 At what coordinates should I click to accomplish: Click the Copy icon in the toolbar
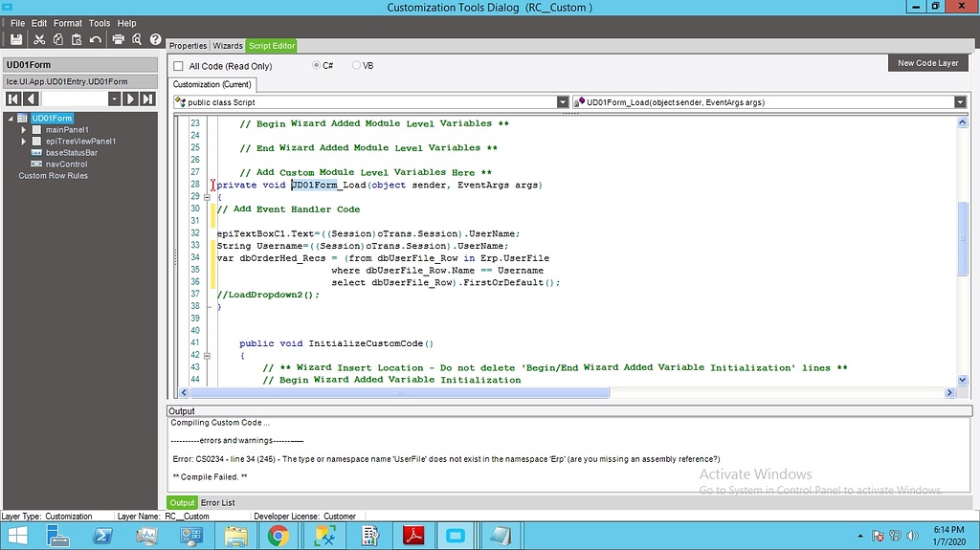click(57, 39)
